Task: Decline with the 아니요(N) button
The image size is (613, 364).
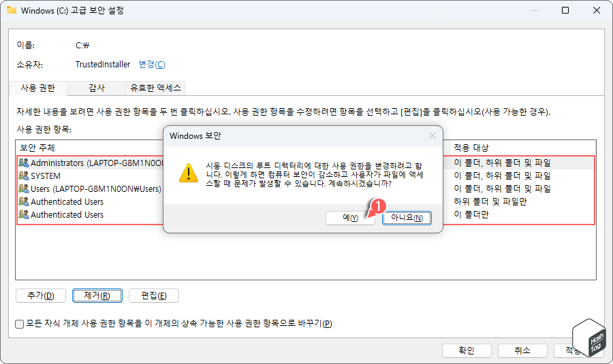Action: point(407,218)
